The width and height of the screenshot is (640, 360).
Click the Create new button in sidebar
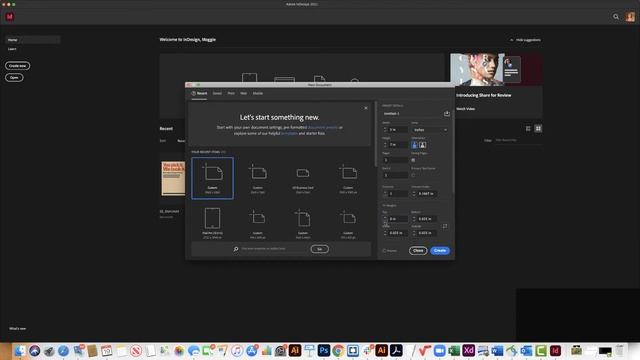point(18,66)
